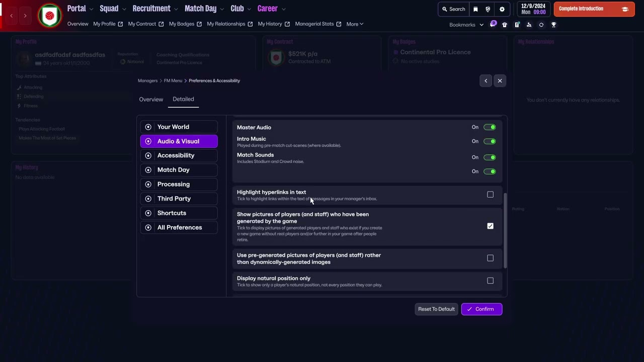Open Your World preferences section

coord(179,127)
